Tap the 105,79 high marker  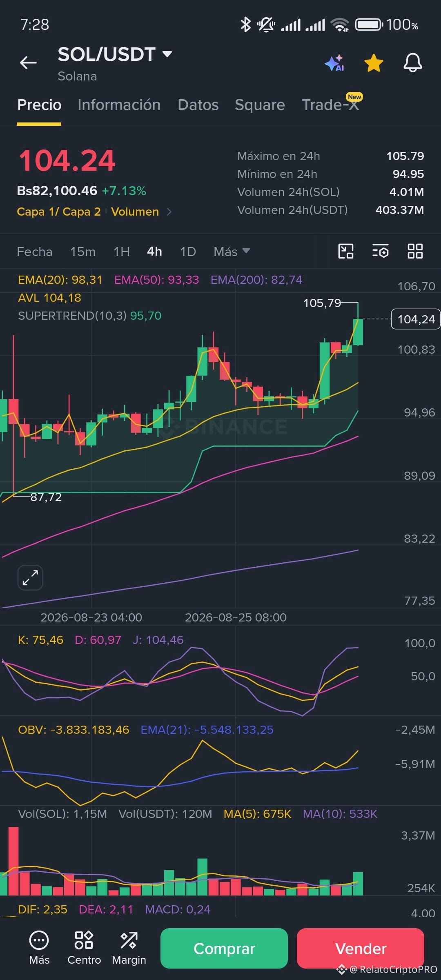tap(322, 303)
